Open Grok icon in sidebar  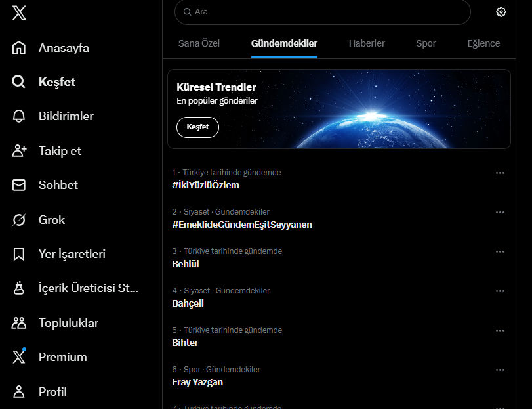pos(19,220)
